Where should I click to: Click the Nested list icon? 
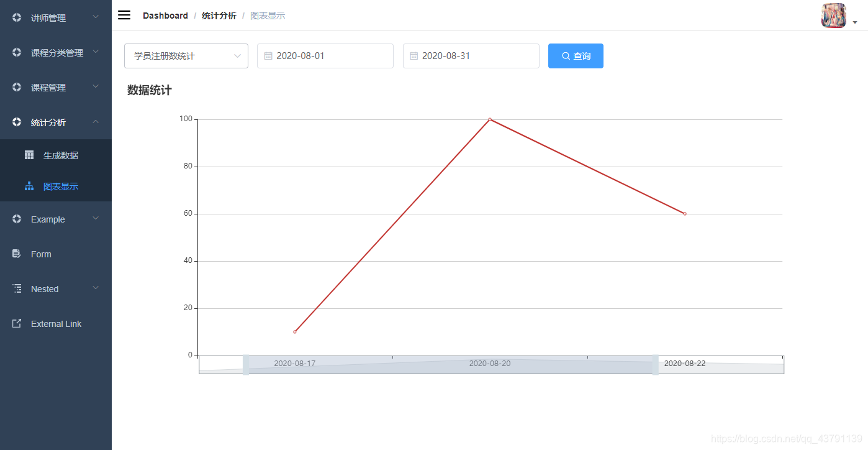17,288
